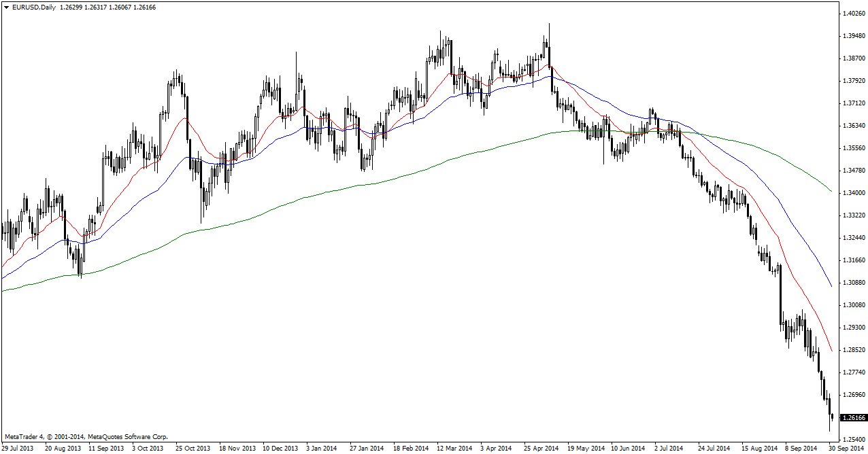Click the MetaTrader 4 copyright text

[86, 437]
